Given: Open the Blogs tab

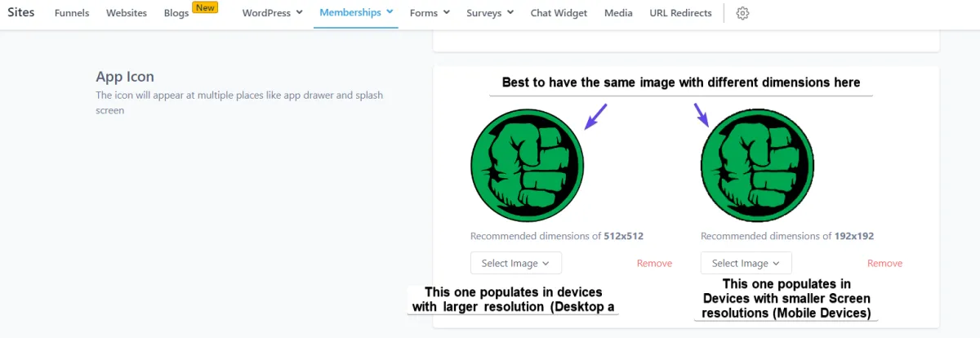Looking at the screenshot, I should pyautogui.click(x=176, y=13).
